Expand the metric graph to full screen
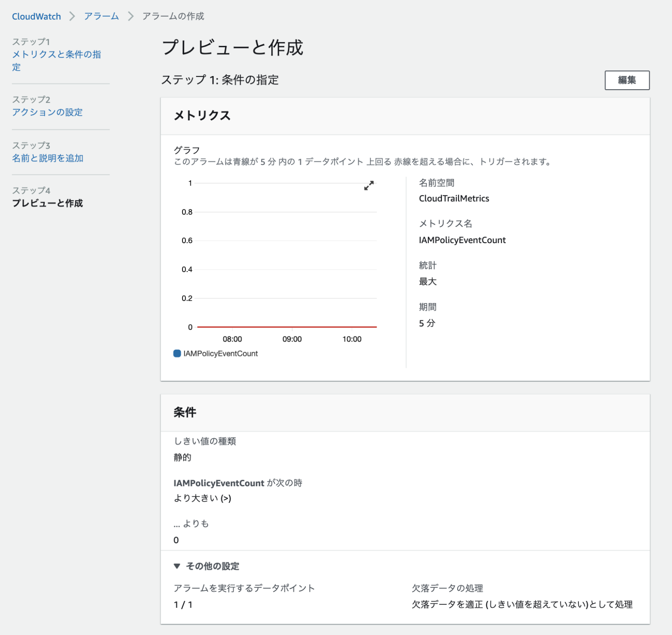Viewport: 672px width, 635px height. click(369, 185)
